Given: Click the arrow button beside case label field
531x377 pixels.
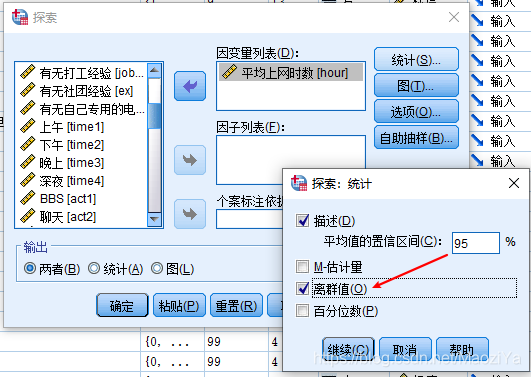Looking at the screenshot, I should 190,214.
